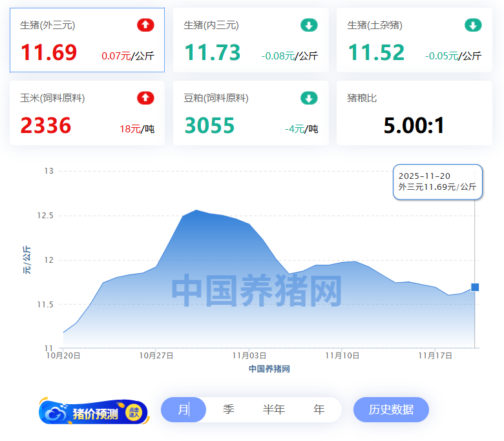This screenshot has width=504, height=441.
Task: Click the blue square data point marker
Action: pyautogui.click(x=475, y=287)
